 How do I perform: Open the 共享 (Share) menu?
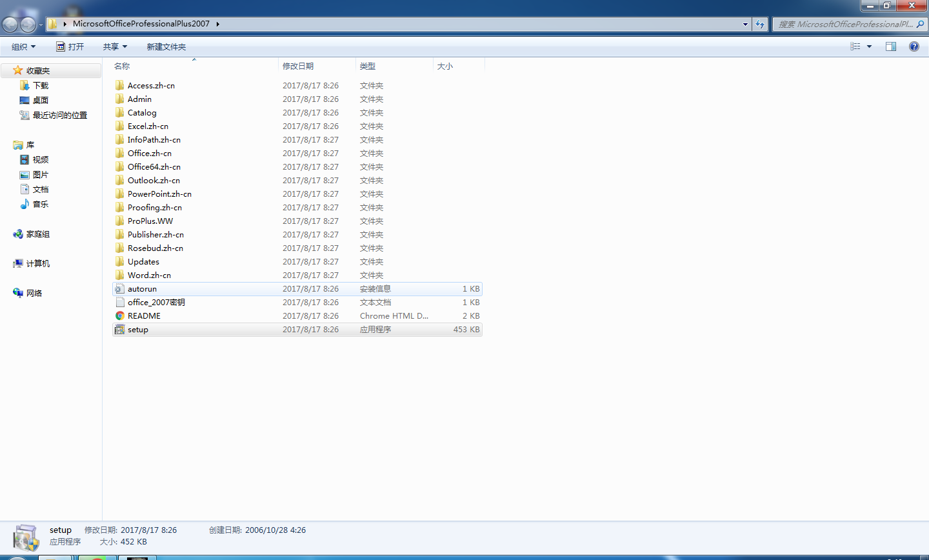[x=115, y=46]
